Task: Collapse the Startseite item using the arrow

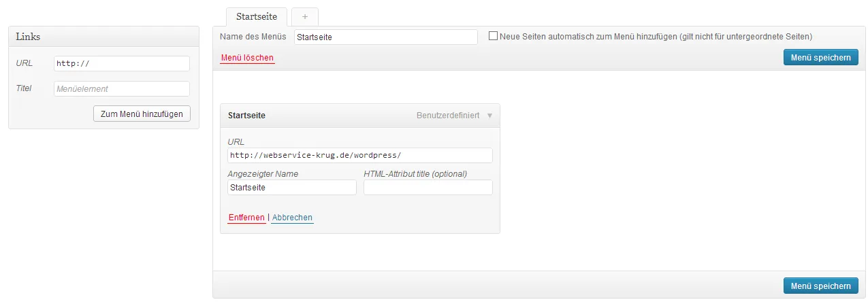Action: pyautogui.click(x=489, y=116)
